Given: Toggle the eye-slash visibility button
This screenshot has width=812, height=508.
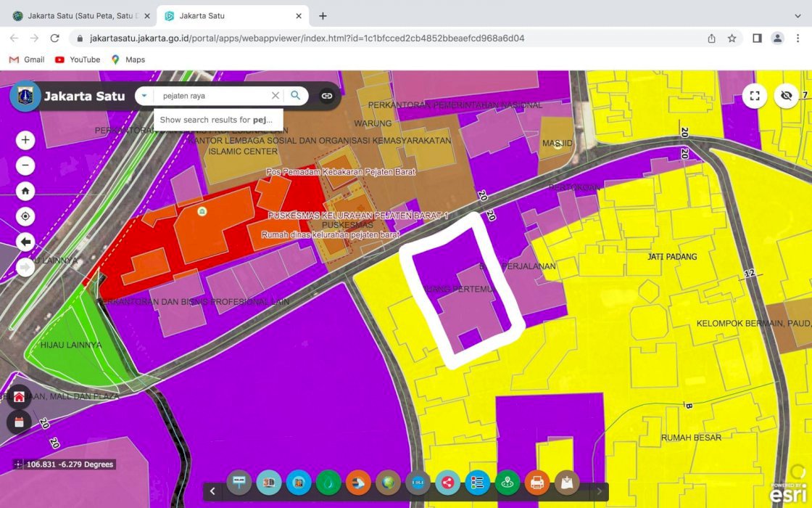Looking at the screenshot, I should [786, 96].
